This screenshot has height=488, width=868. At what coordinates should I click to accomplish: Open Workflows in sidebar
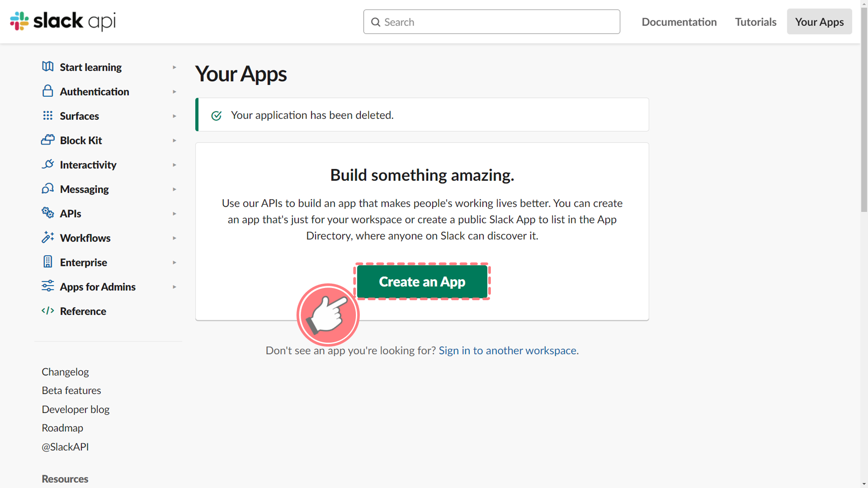click(85, 238)
